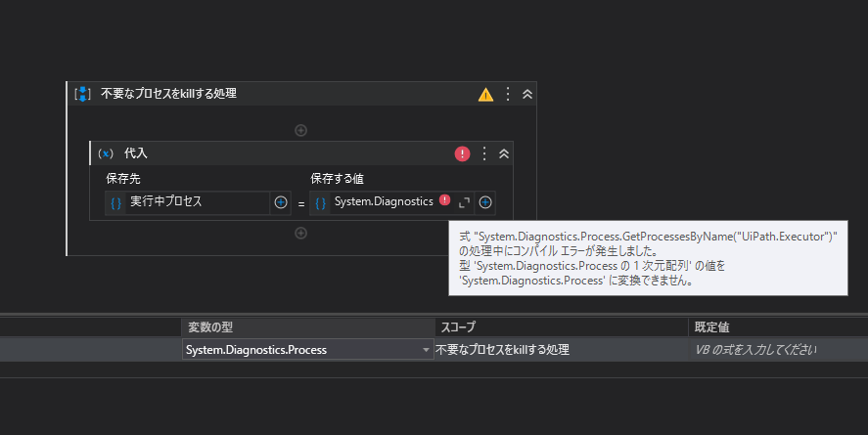Collapse the 不要なプロセスをkillする処理 sequence

[527, 94]
